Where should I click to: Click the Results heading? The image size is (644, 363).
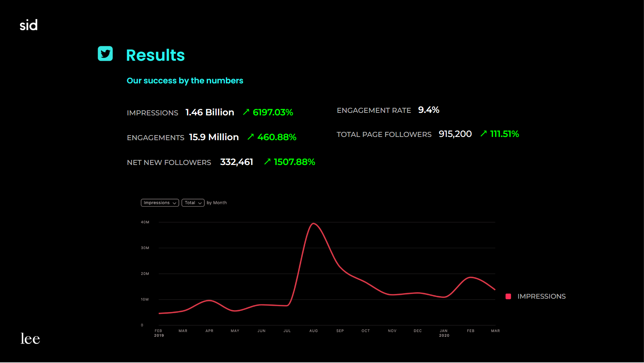[x=156, y=55]
